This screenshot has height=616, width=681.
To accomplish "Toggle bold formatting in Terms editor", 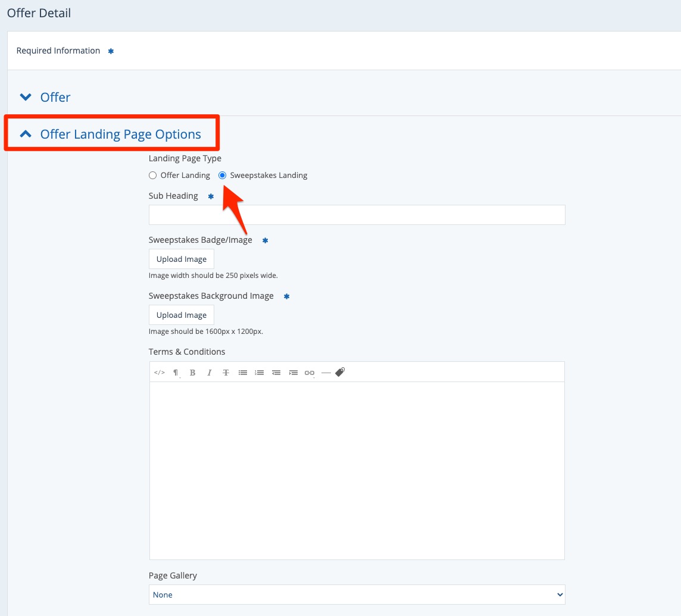I will coord(192,373).
